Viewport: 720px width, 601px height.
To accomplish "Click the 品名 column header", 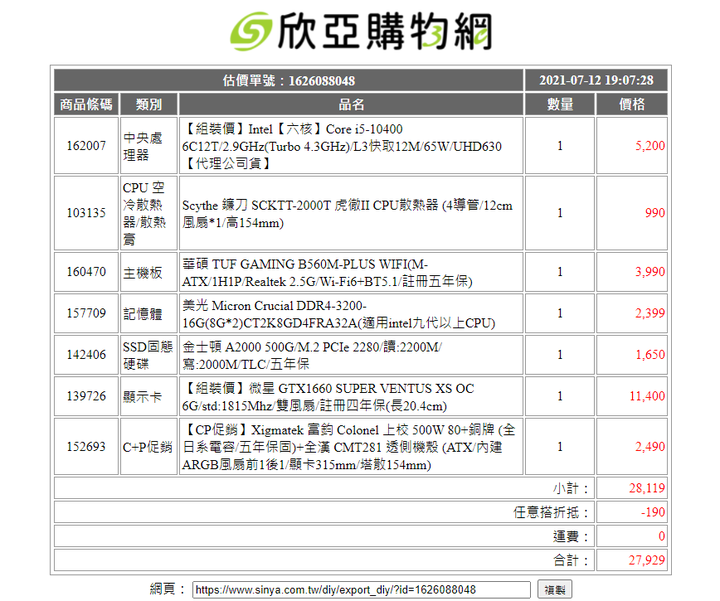I will tap(351, 104).
